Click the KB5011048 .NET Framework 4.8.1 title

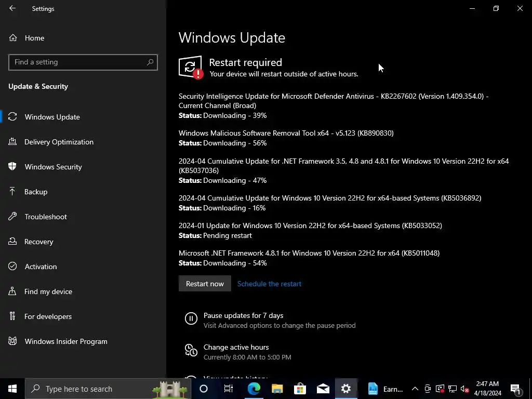tap(309, 253)
